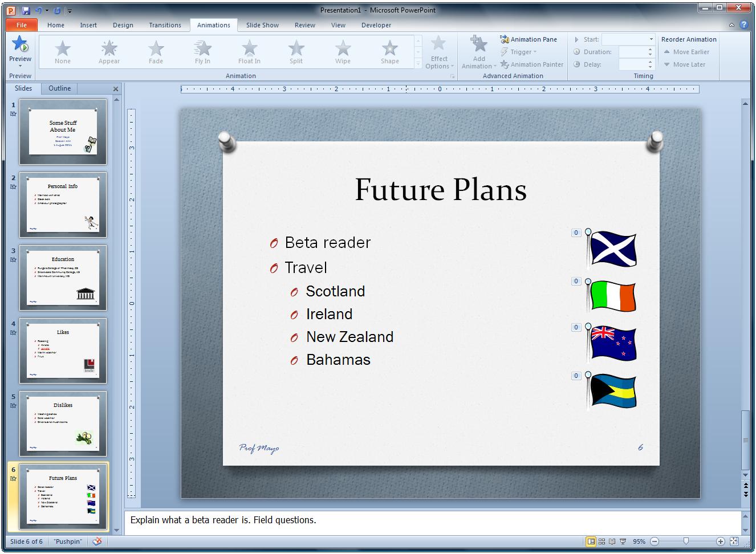Switch to Slide Sorter view

click(x=602, y=541)
